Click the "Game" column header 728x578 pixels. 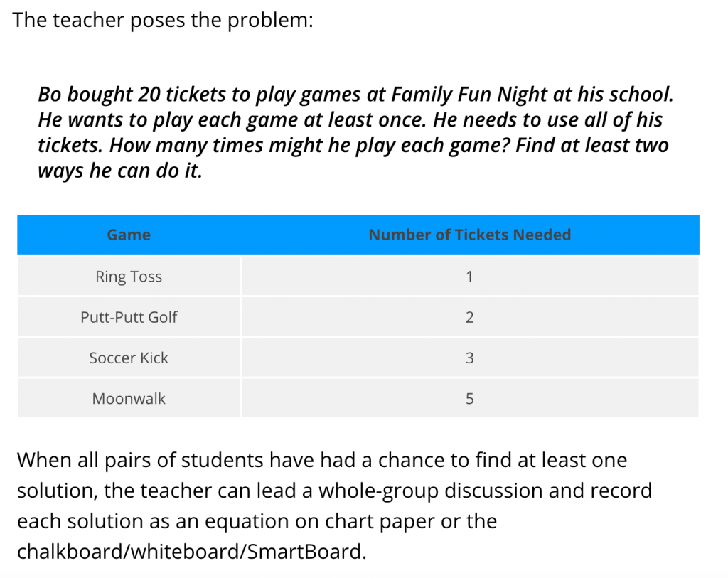click(x=129, y=235)
